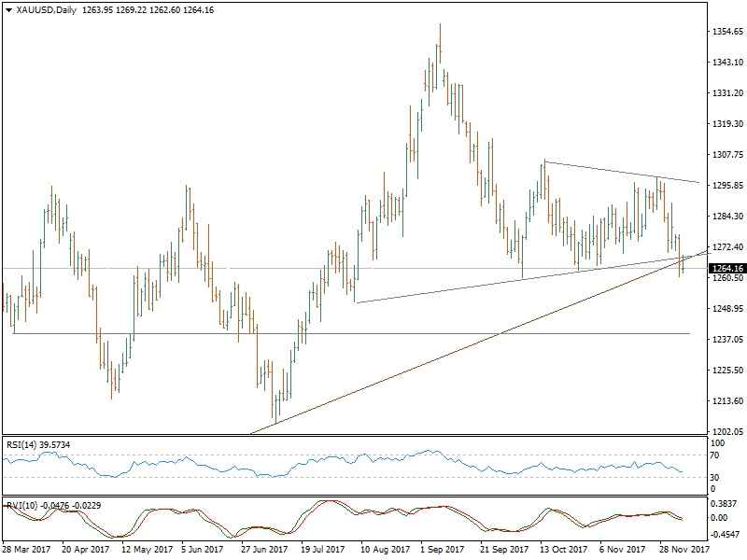747x560 pixels.
Task: Click the 1354.65 price axis label
Action: (726, 32)
